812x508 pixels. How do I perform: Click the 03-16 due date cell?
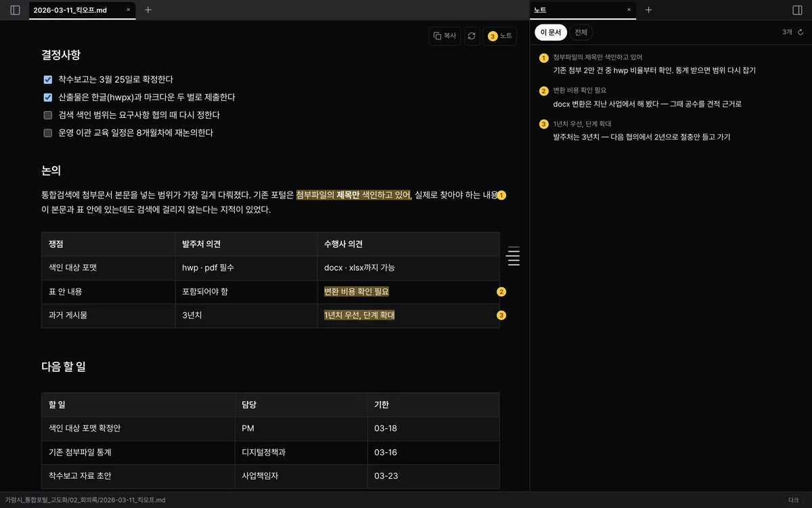[x=433, y=452]
